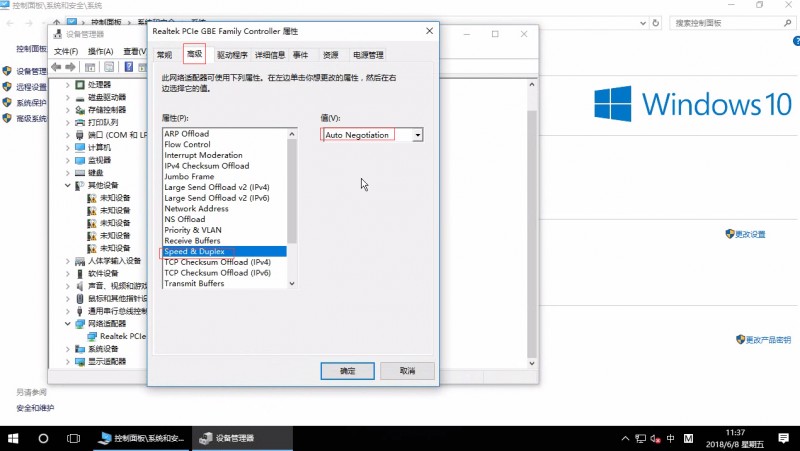Click the 设备管理器 taskbar button
This screenshot has height=451, width=800.
pos(242,438)
